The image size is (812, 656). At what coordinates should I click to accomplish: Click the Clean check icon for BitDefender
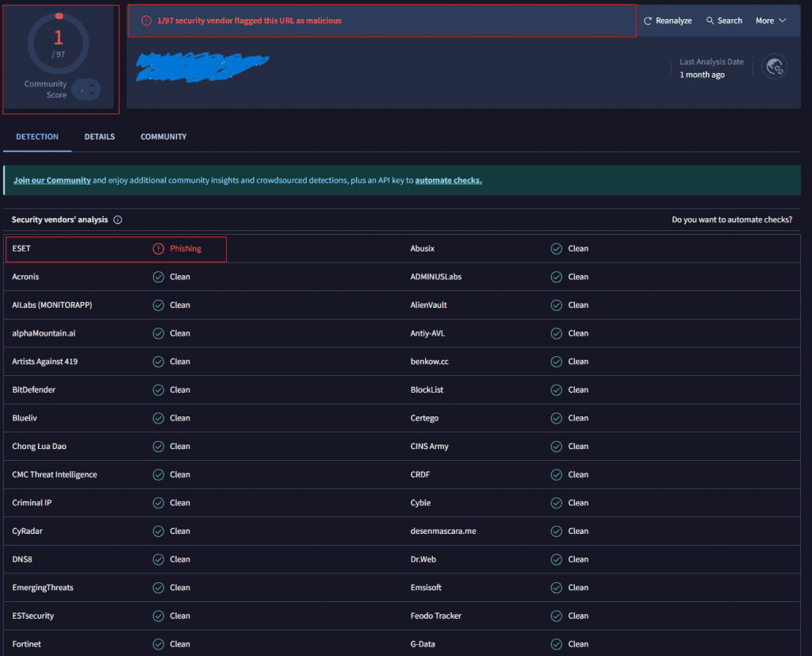(x=159, y=389)
